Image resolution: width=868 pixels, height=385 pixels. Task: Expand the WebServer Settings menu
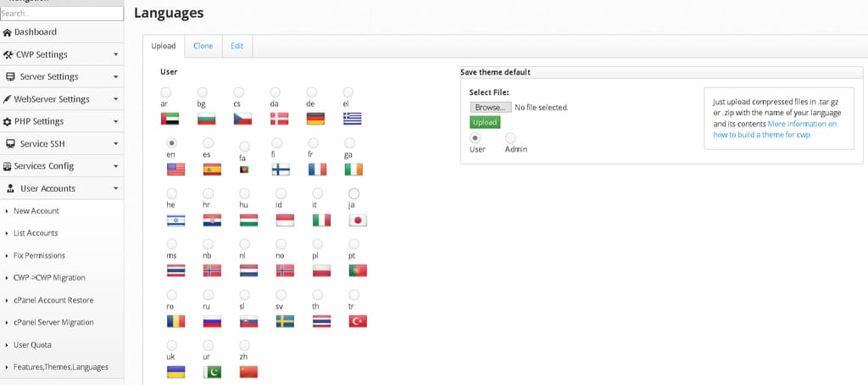click(61, 99)
